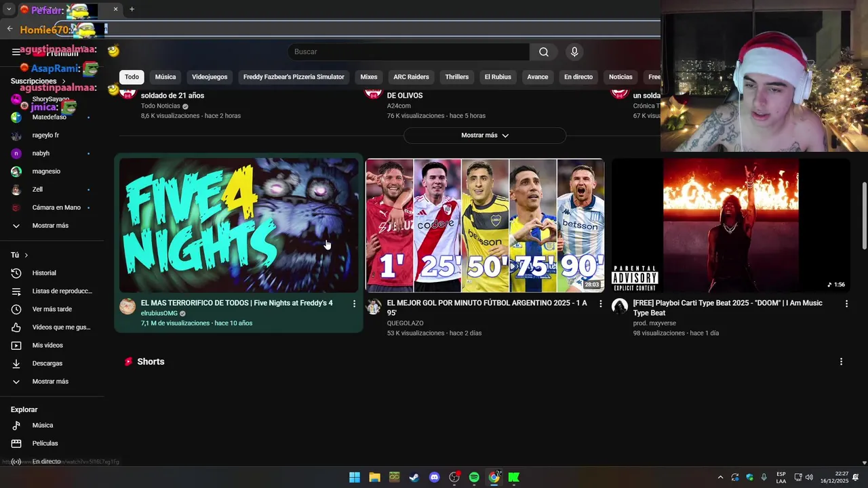This screenshot has width=868, height=488.
Task: Select the Avance filter chip
Action: [538, 77]
